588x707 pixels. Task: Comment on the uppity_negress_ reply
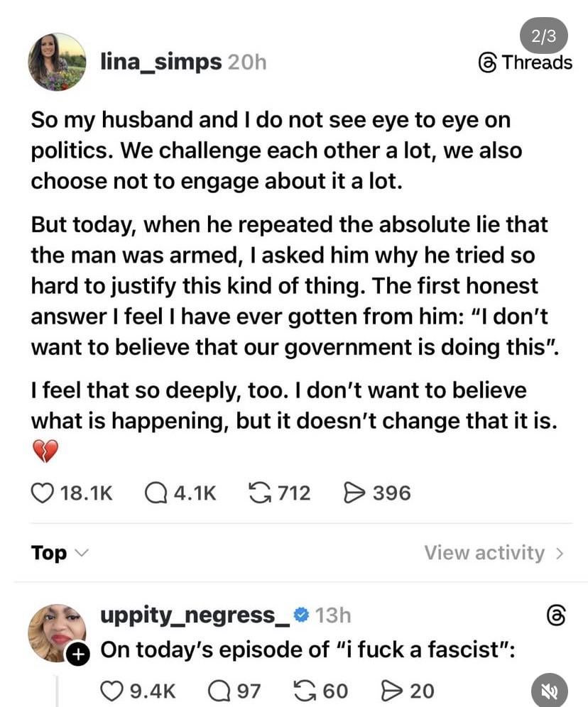(x=218, y=690)
